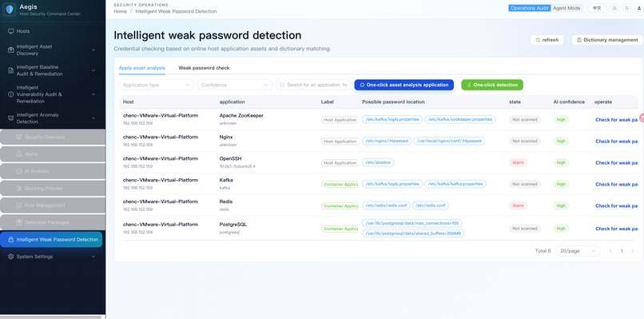Click the green One-click detection button
Screen dimensions: 644x319
click(492, 85)
